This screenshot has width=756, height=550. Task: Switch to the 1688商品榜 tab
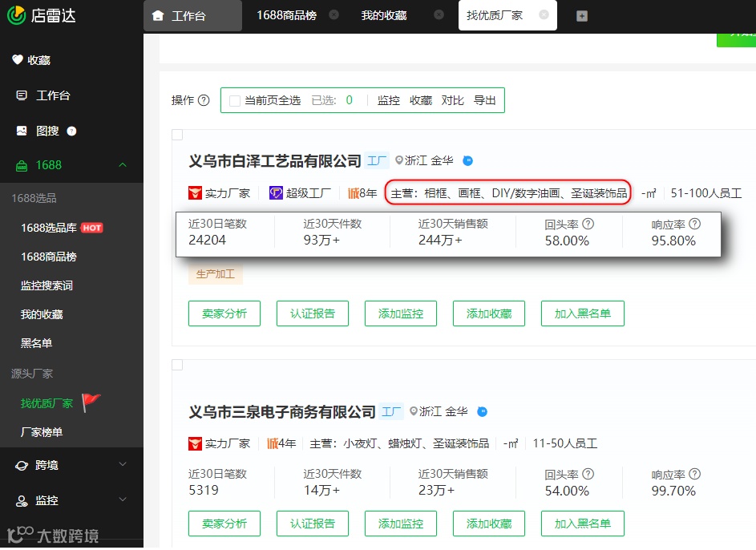pos(286,15)
